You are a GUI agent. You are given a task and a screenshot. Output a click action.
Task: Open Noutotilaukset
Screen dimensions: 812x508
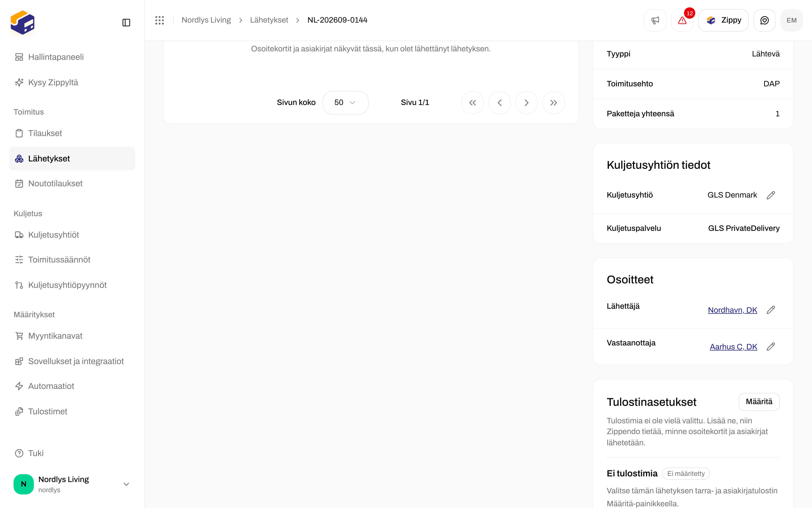72,183
